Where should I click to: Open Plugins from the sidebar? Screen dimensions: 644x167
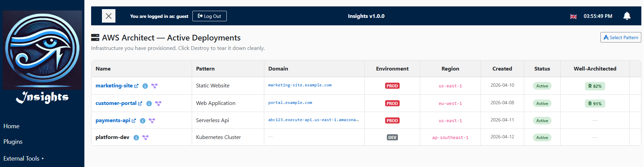pos(13,142)
